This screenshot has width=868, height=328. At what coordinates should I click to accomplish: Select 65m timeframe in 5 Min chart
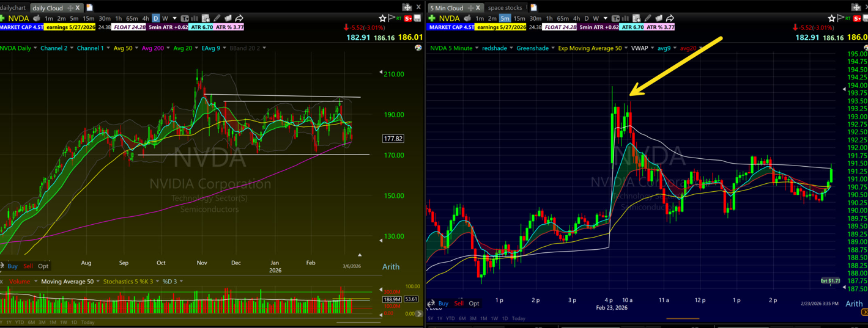(563, 18)
